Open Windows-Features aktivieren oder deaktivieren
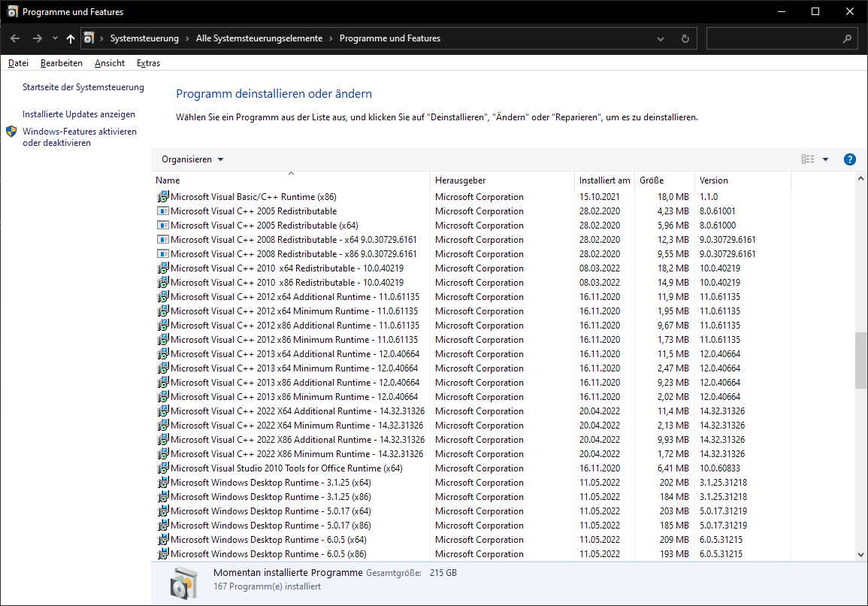Image resolution: width=868 pixels, height=606 pixels. coord(80,137)
